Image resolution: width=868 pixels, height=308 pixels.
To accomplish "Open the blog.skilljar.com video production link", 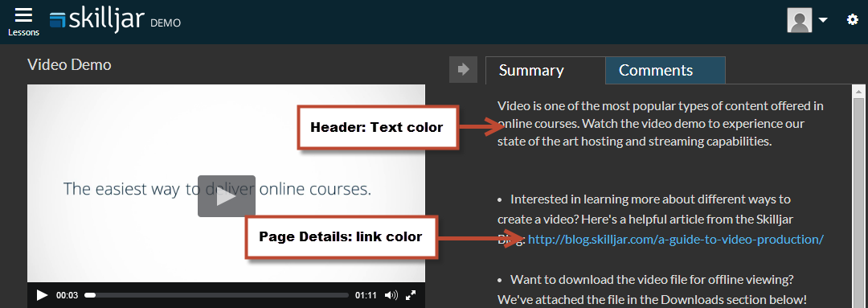I will coord(676,240).
